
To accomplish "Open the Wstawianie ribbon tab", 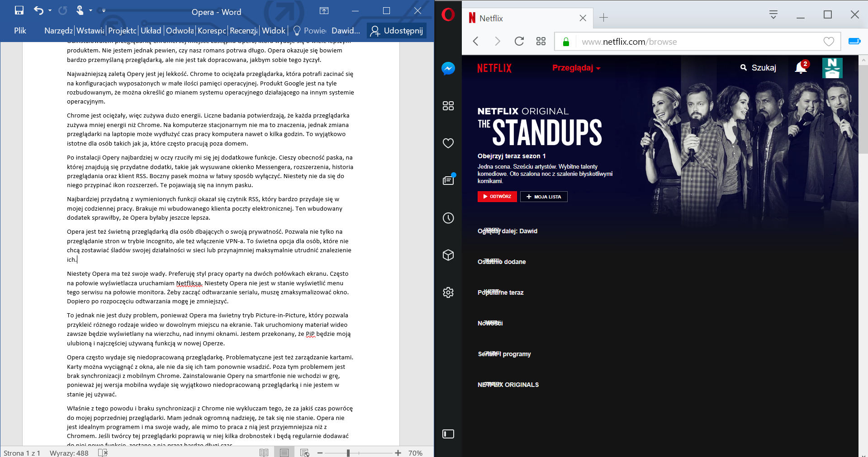I will pos(90,31).
